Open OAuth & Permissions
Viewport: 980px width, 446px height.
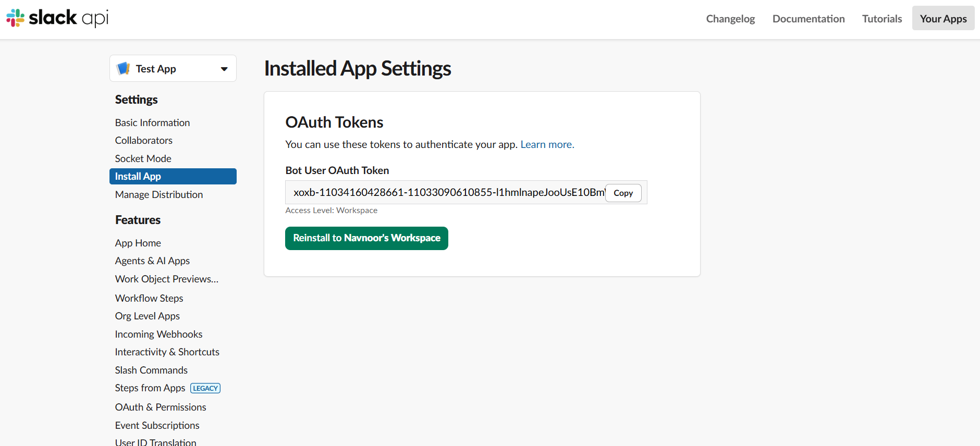point(161,407)
